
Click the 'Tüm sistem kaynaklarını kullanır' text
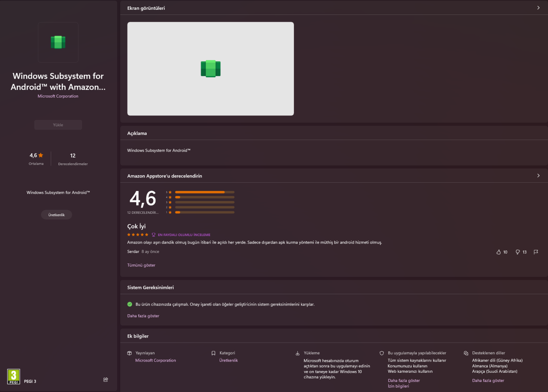click(417, 360)
